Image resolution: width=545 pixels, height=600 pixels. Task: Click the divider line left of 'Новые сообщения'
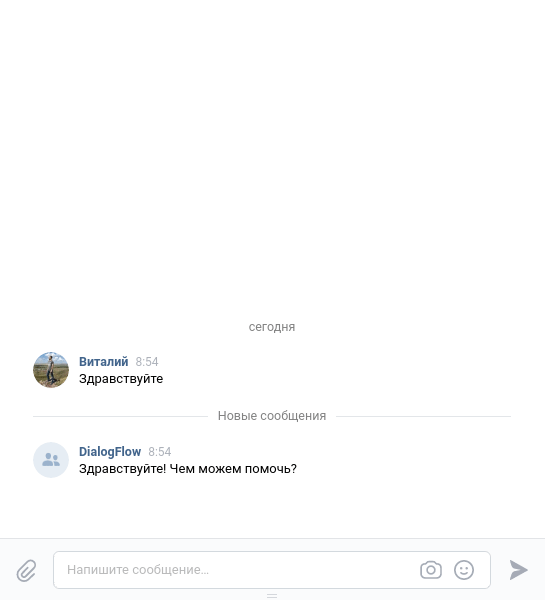(x=120, y=416)
